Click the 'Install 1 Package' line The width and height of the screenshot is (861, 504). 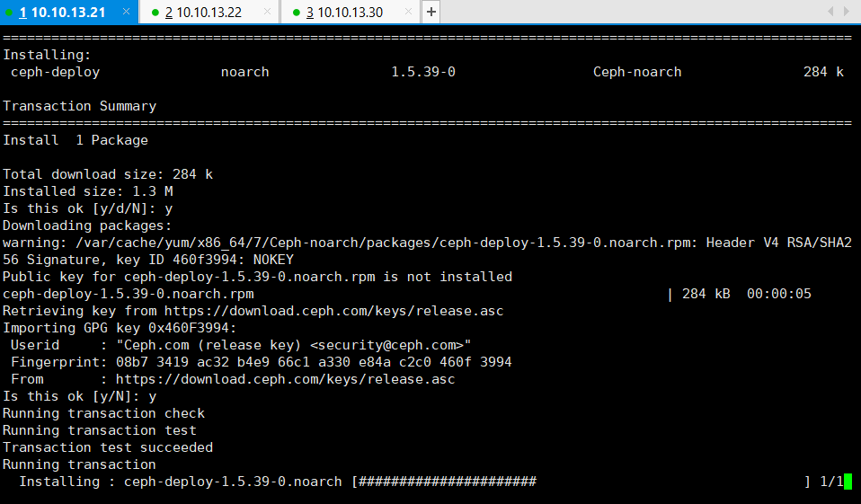point(75,140)
